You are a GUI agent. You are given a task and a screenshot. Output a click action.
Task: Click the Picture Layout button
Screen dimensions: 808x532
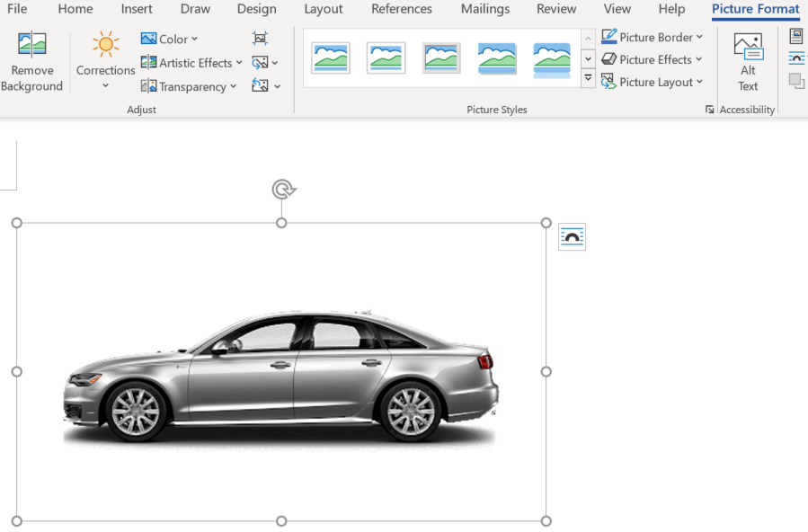653,82
